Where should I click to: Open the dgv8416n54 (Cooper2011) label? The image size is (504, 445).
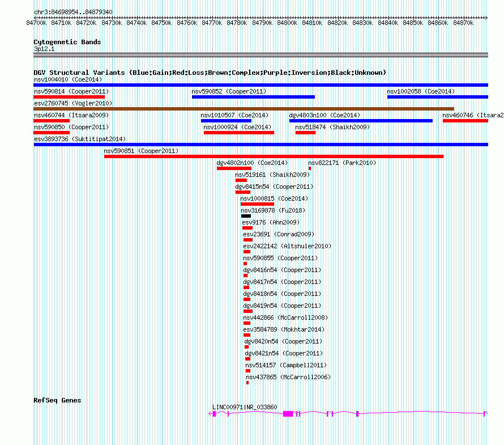point(282,270)
